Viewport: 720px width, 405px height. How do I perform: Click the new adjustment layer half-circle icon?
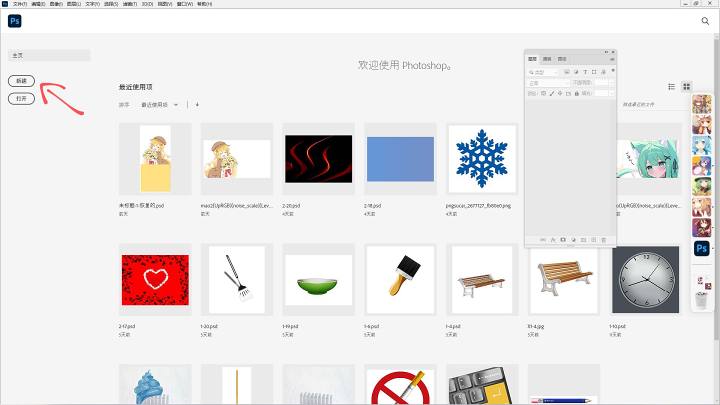pyautogui.click(x=574, y=240)
